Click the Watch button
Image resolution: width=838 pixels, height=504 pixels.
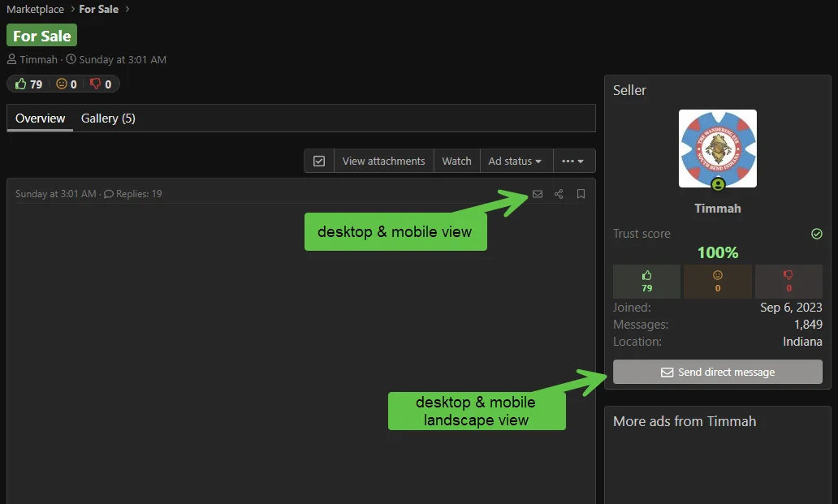point(456,161)
